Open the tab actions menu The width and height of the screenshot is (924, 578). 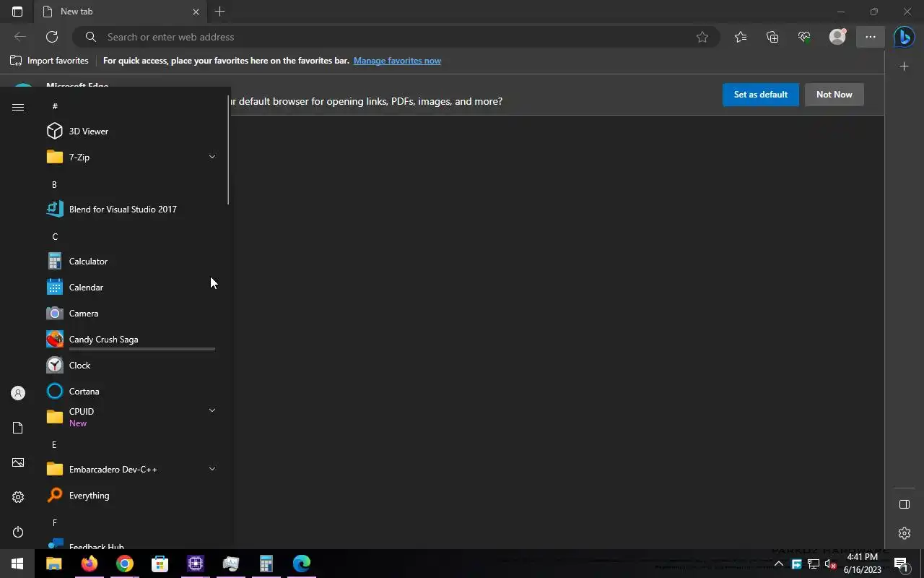[x=17, y=12]
